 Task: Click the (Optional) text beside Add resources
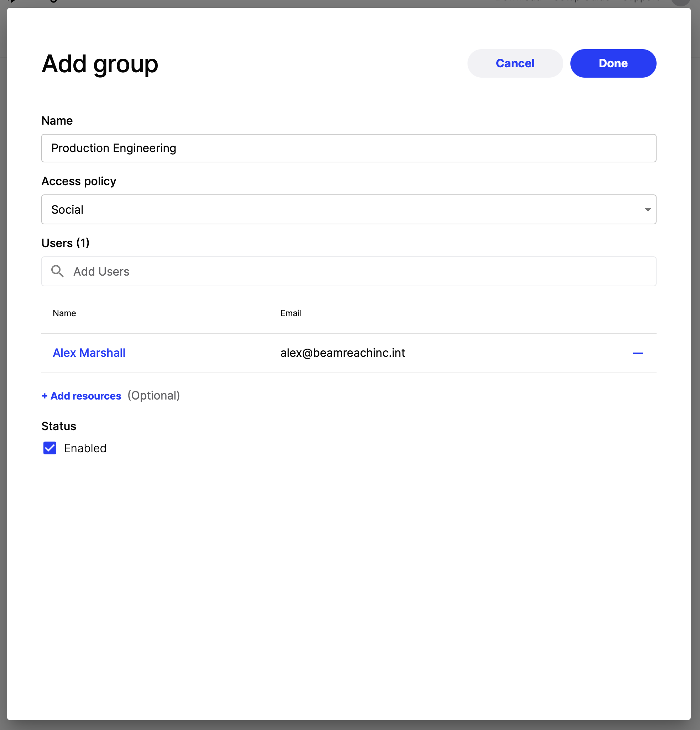tap(153, 396)
